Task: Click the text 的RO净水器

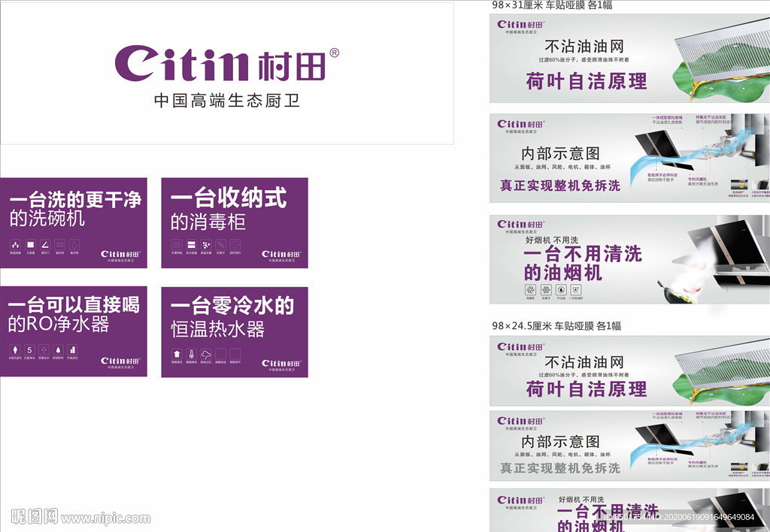Action: 59,324
